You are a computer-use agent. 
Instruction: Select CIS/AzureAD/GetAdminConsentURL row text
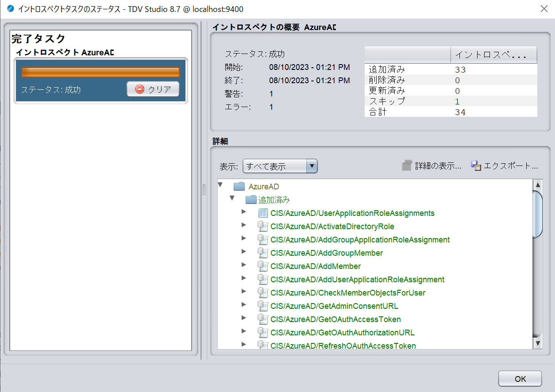tap(334, 306)
